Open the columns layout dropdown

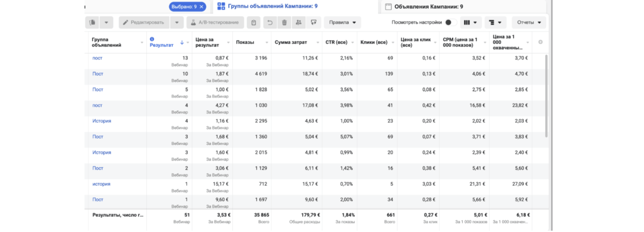pos(471,23)
